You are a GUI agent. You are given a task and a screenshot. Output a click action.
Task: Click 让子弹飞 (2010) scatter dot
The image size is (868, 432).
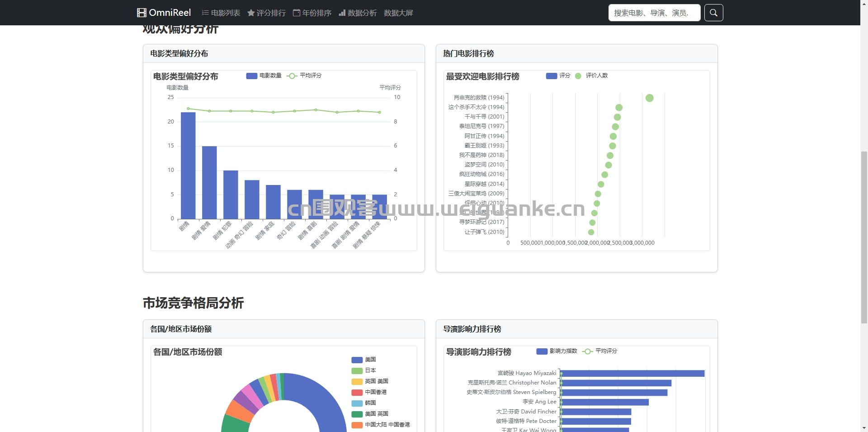pos(591,232)
